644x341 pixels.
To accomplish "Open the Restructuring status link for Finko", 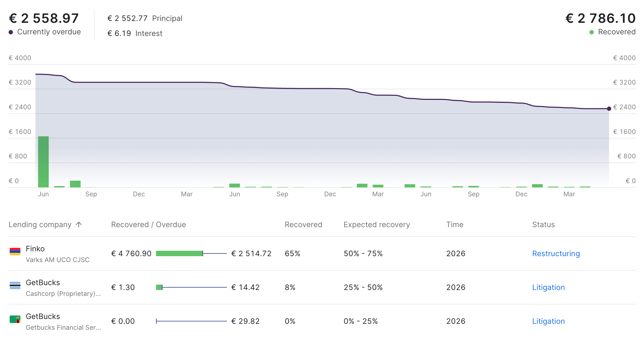I will click(x=556, y=253).
